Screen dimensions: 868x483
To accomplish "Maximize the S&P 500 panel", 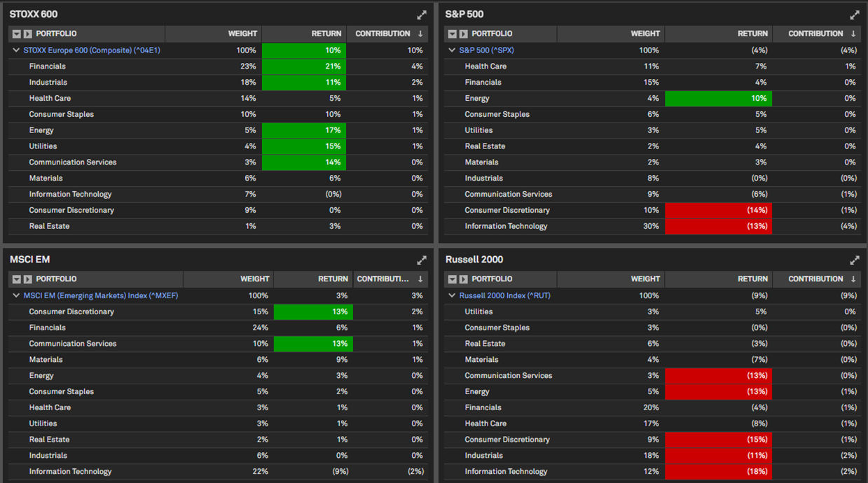I will pyautogui.click(x=855, y=15).
